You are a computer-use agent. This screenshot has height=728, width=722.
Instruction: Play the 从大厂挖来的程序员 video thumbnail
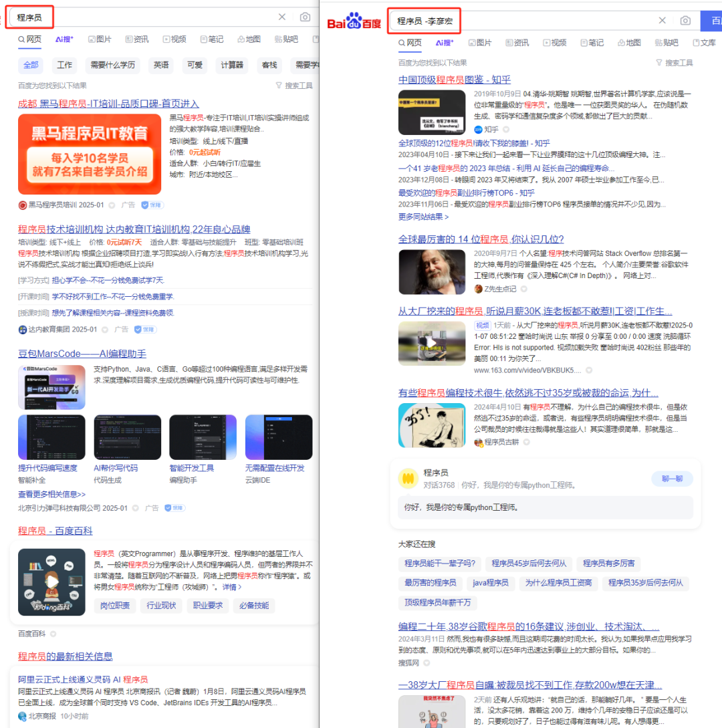(432, 344)
